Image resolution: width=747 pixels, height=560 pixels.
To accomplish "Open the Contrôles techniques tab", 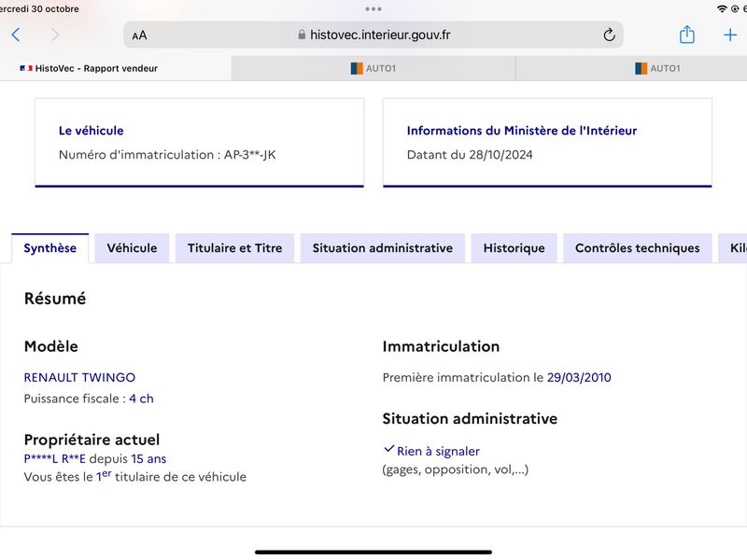I will click(x=638, y=248).
